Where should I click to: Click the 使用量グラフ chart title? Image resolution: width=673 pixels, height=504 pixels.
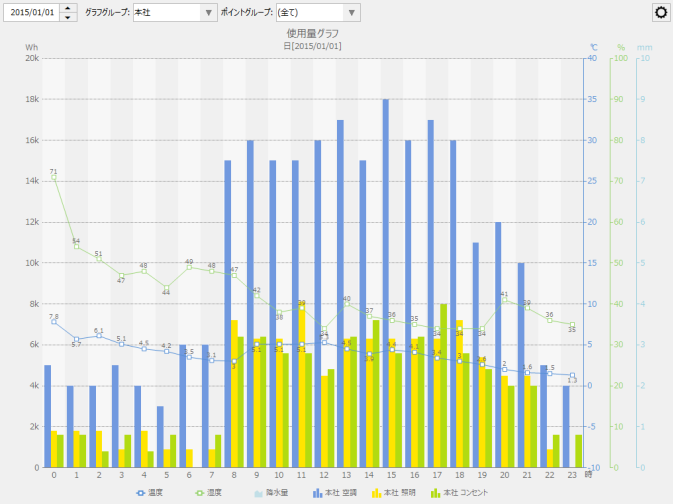[x=313, y=34]
